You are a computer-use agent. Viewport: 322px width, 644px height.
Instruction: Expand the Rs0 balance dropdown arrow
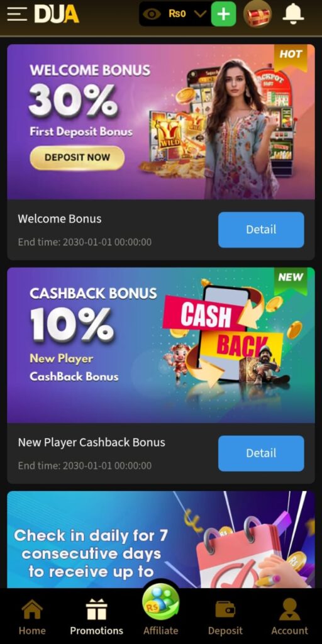pyautogui.click(x=200, y=14)
